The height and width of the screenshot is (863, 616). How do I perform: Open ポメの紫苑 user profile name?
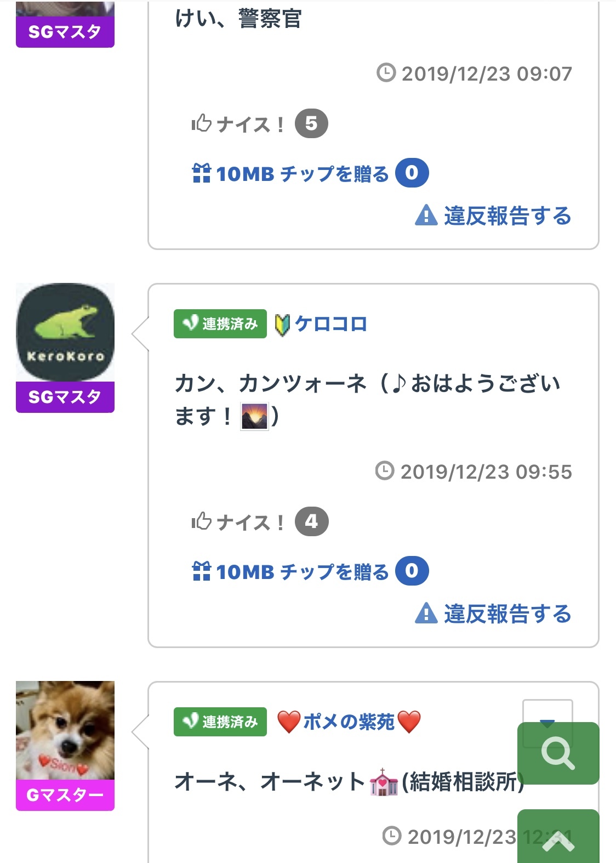click(x=349, y=722)
